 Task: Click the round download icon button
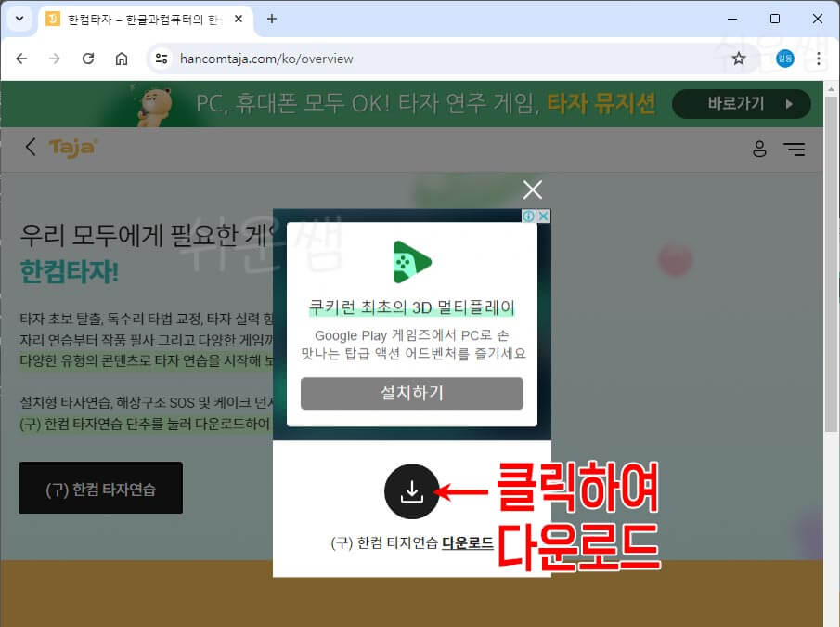pos(411,491)
